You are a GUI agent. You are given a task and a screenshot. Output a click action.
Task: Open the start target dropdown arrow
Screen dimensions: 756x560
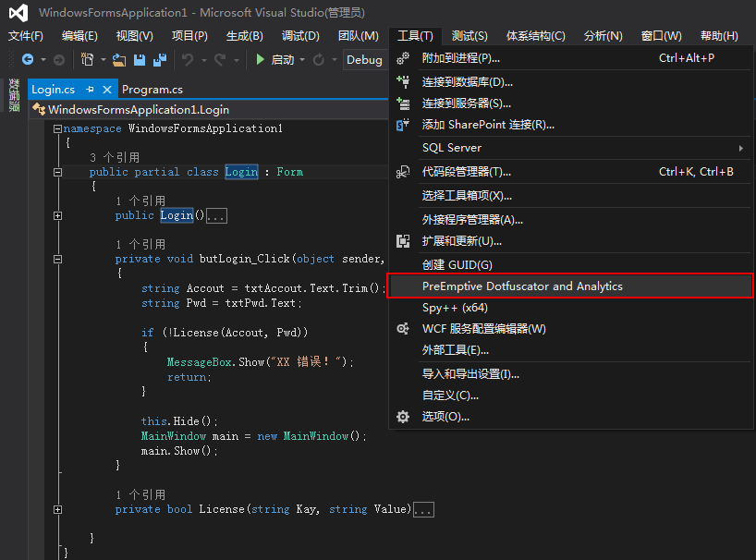click(302, 60)
